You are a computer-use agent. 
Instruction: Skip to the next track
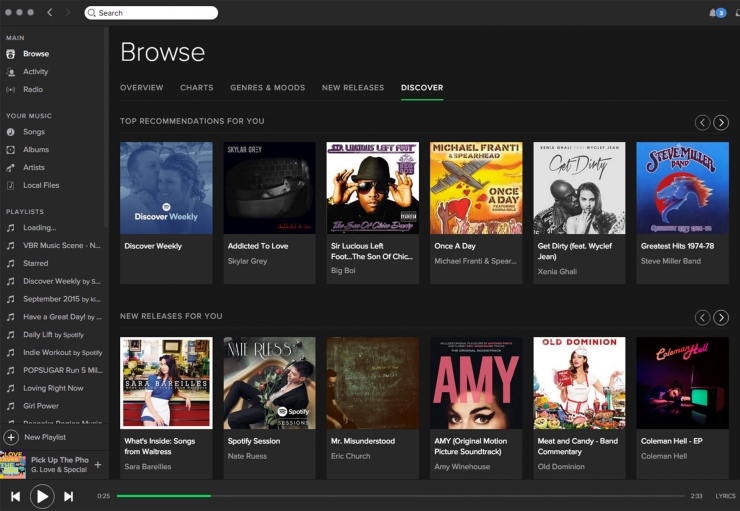(68, 496)
